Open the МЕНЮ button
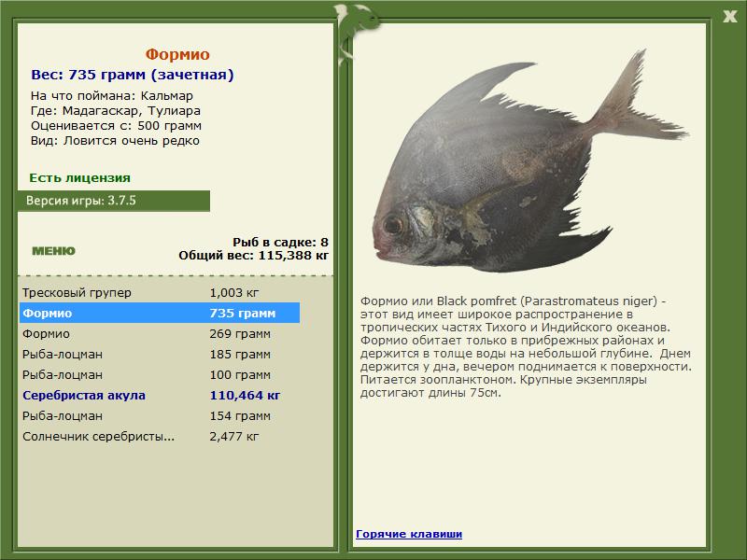 pos(53,251)
